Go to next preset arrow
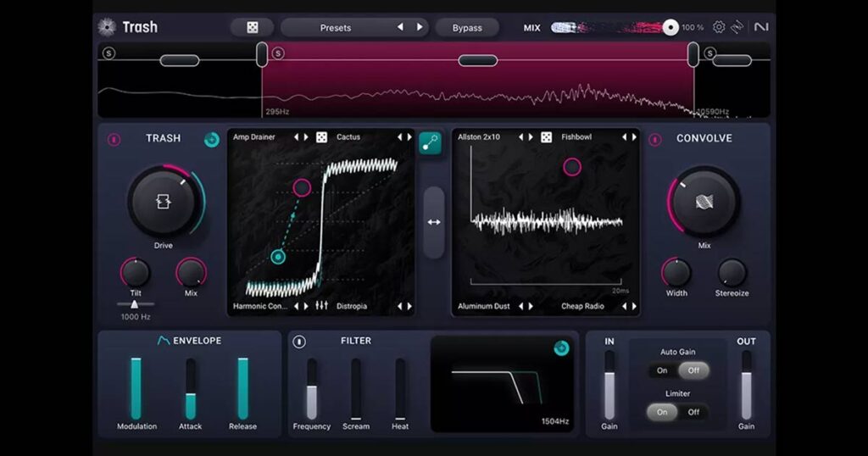The height and width of the screenshot is (456, 868). tap(420, 27)
